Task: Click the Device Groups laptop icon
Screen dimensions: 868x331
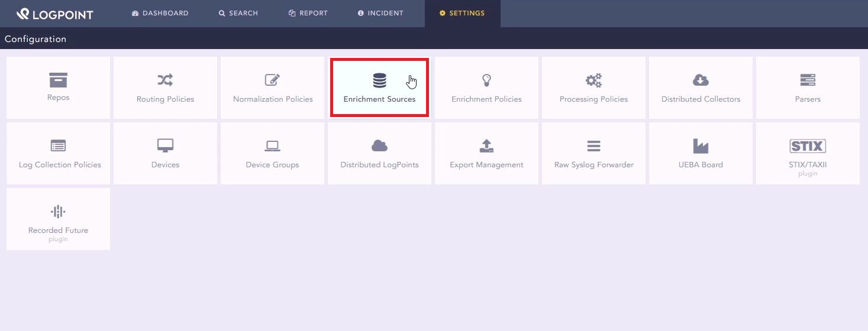Action: 272,146
